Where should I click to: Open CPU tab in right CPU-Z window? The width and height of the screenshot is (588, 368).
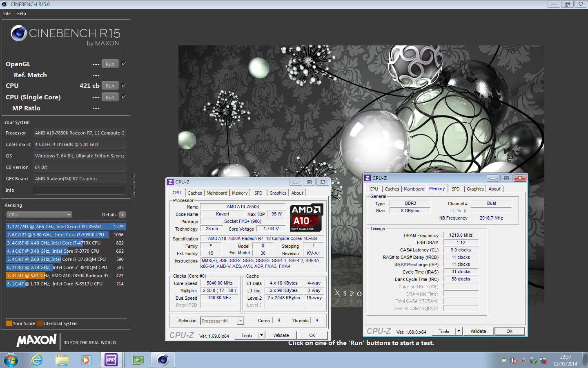(x=374, y=189)
